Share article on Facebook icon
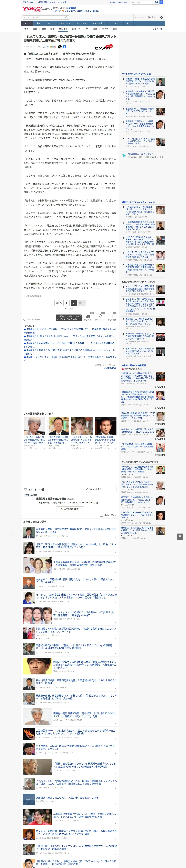This screenshot has width=186, height=868. pyautogui.click(x=64, y=47)
